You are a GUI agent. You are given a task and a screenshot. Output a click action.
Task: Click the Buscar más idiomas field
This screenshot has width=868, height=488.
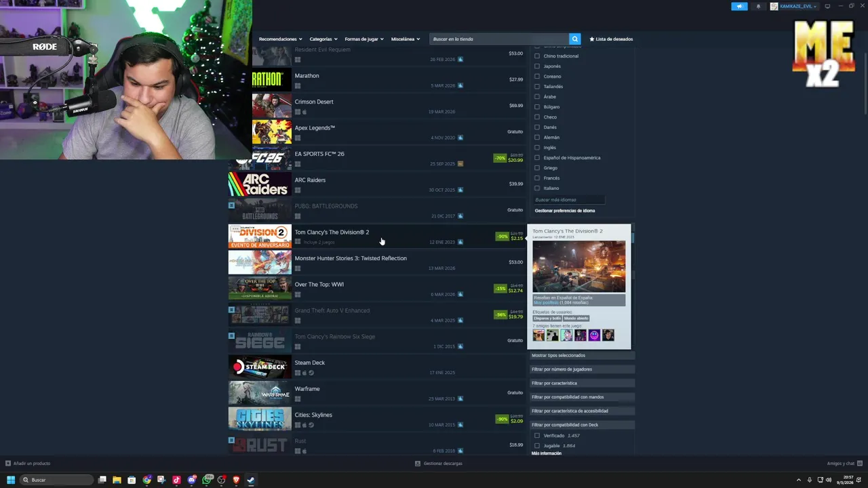point(568,200)
